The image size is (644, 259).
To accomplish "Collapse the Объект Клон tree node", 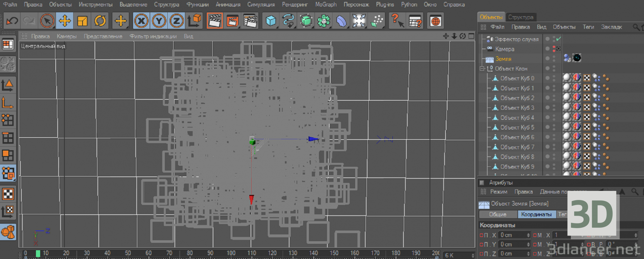I will (482, 68).
